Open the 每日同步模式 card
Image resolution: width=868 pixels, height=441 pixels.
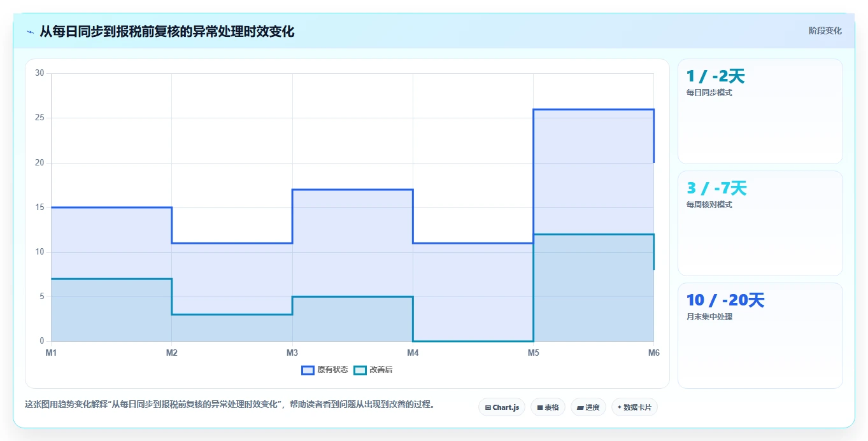coord(760,111)
